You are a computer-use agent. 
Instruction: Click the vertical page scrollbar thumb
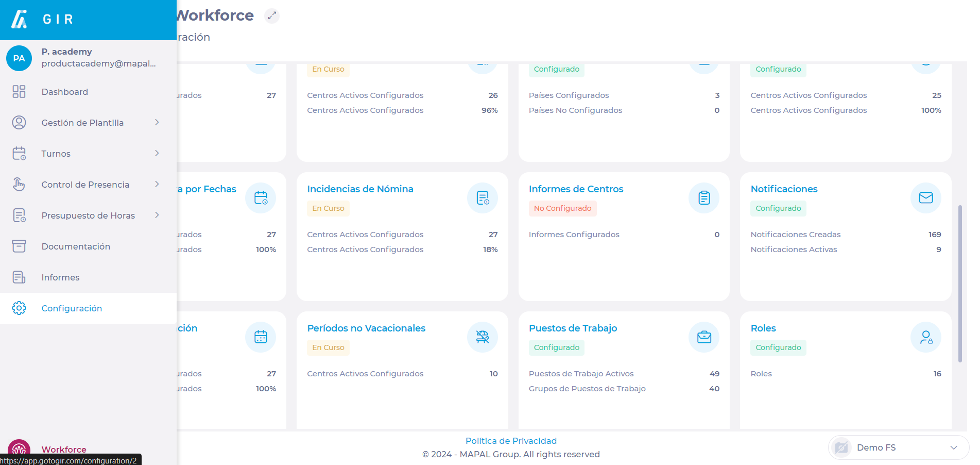[959, 284]
